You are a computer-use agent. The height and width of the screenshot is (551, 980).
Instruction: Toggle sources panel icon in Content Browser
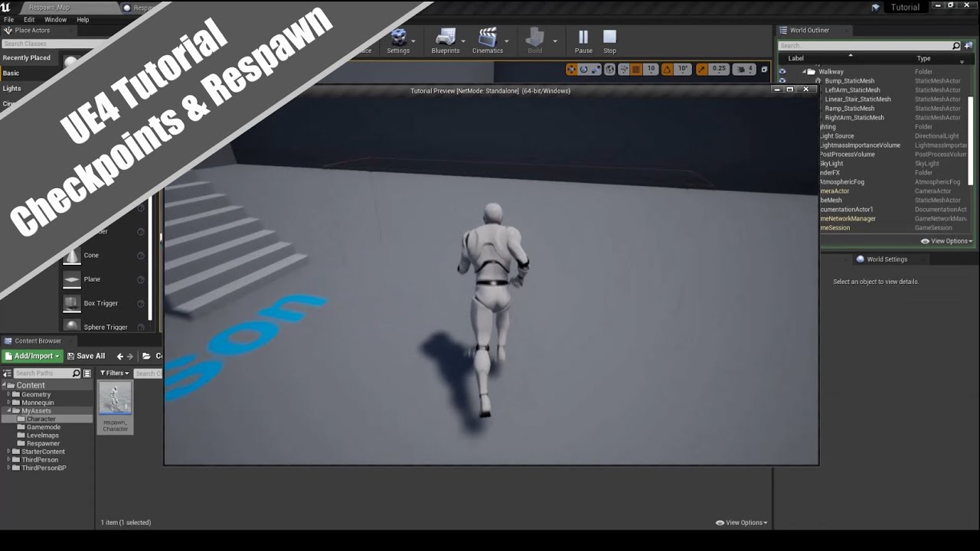(8, 373)
